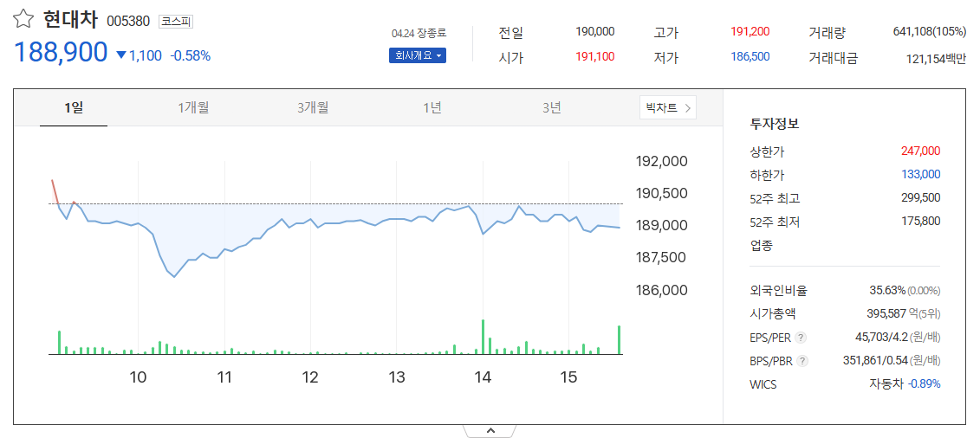Click the 외국인비율 value 35.63%
The image size is (980, 438).
[x=887, y=290]
